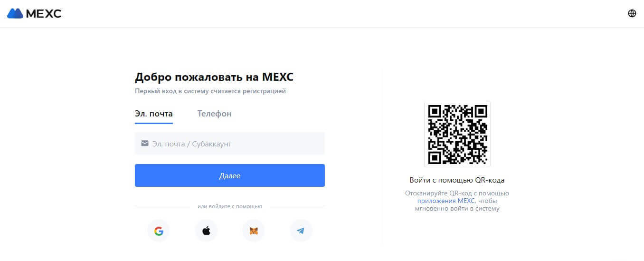Click the Войти с помощью QR-кода label
Screen dimensions: 644x261
click(457, 180)
